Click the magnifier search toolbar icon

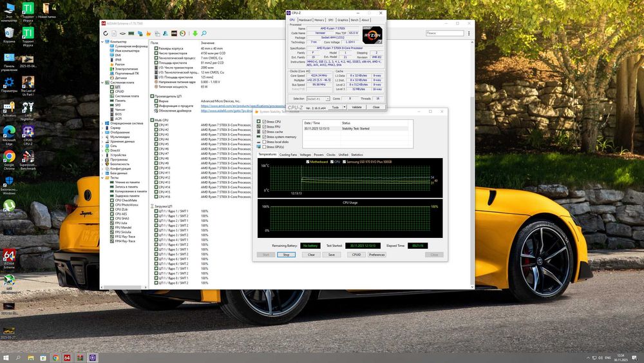point(204,33)
